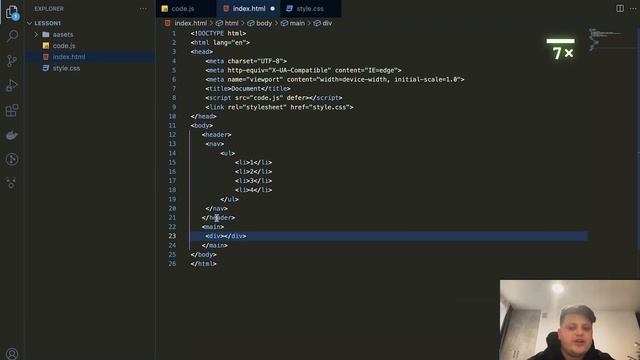640x360 pixels.
Task: Click the EXPLORER panel title
Action: [x=49, y=9]
